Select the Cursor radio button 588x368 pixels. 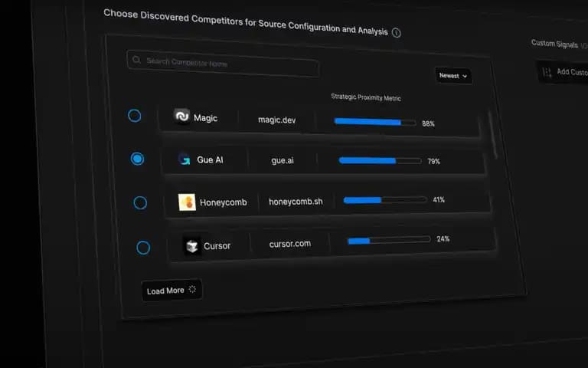[143, 248]
